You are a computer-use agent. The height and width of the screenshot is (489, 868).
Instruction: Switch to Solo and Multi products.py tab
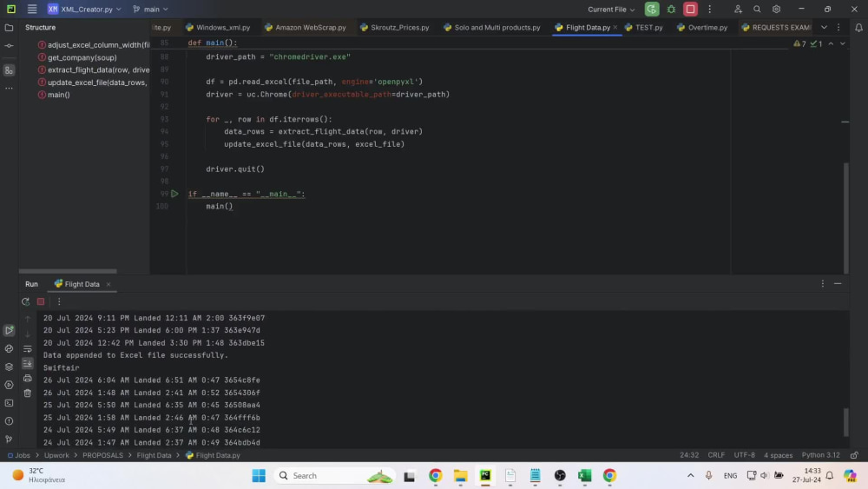(x=492, y=28)
